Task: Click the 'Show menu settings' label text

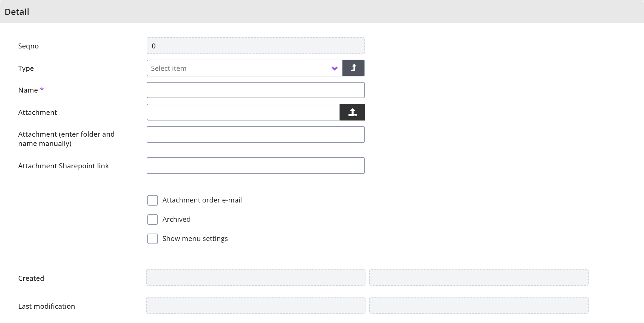Action: coord(195,239)
